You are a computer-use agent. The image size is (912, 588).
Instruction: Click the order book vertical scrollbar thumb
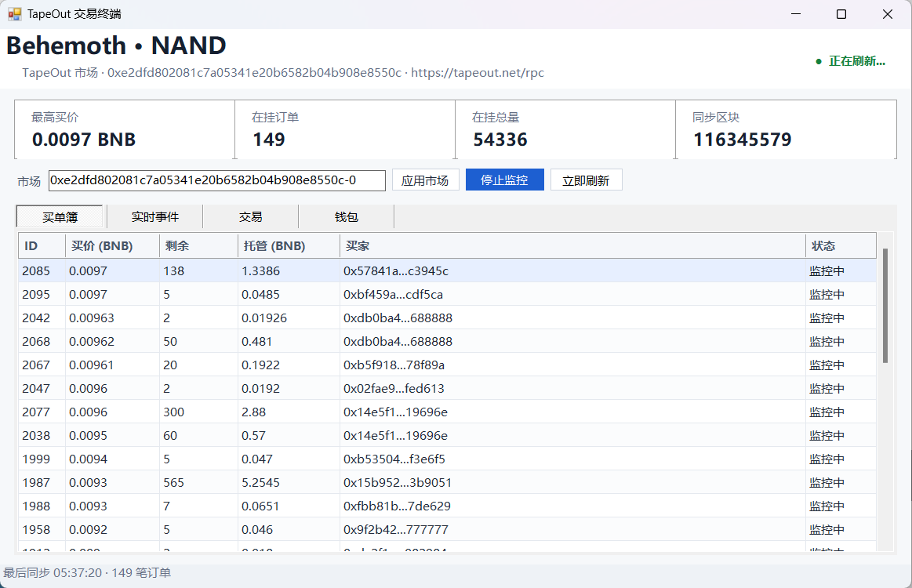point(885,305)
